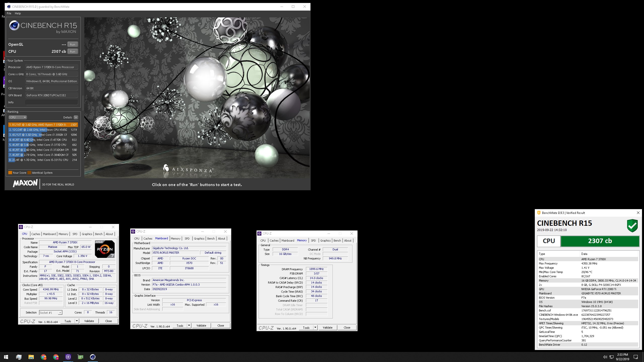644x362 pixels.
Task: Open the Bench tab in the CPU-Z processor window
Action: (x=99, y=234)
